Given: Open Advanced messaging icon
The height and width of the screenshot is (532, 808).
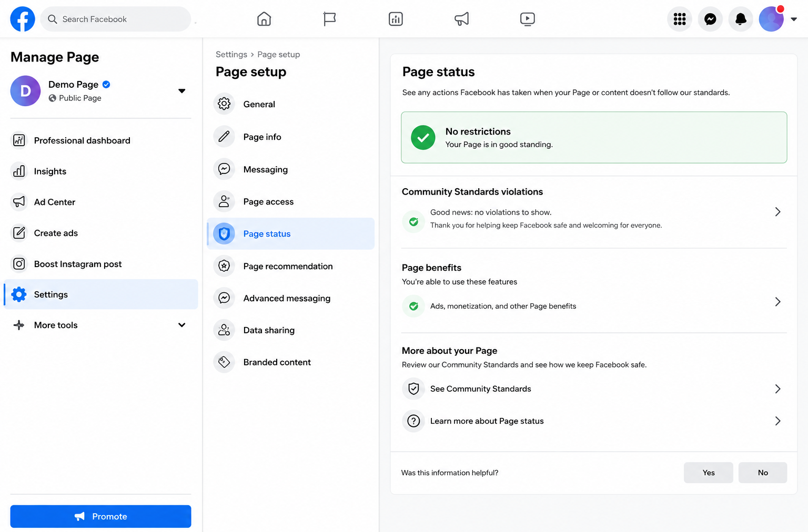Looking at the screenshot, I should (x=224, y=298).
